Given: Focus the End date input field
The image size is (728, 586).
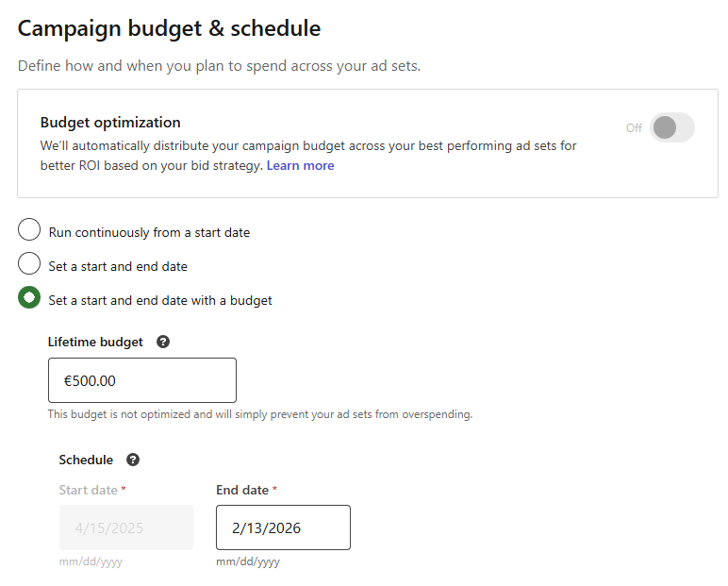Looking at the screenshot, I should pos(283,527).
